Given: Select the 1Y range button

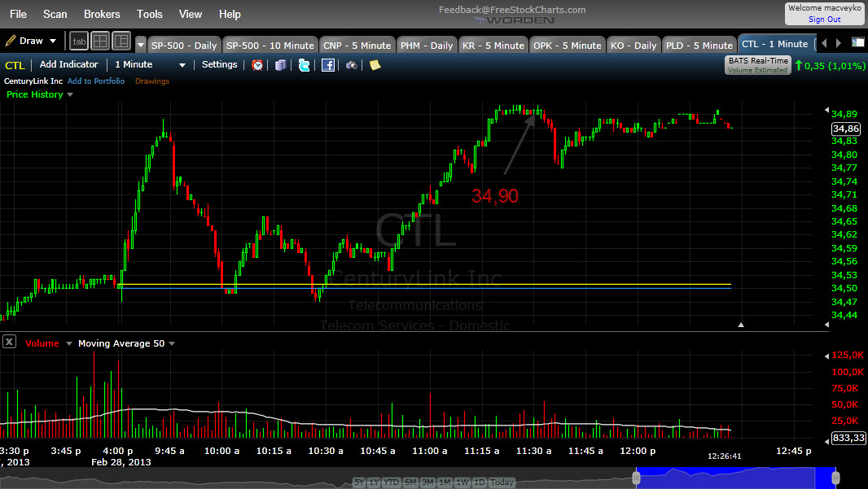Looking at the screenshot, I should (x=374, y=482).
